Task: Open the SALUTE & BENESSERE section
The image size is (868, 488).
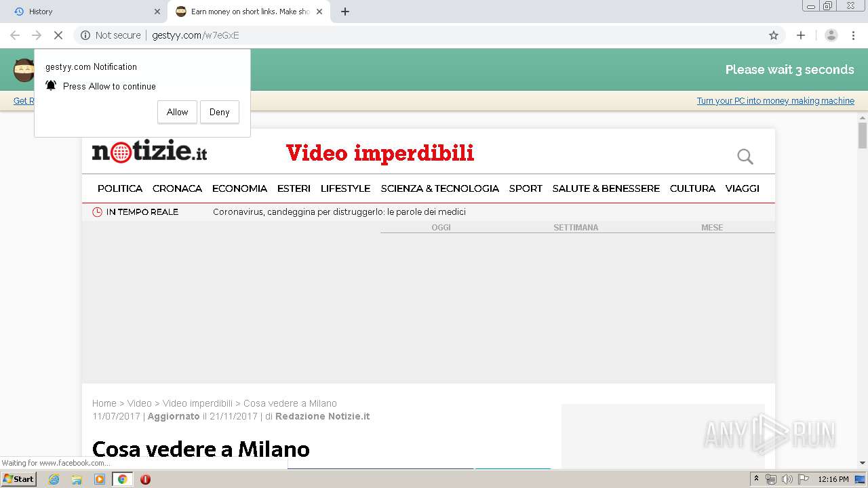Action: 606,188
